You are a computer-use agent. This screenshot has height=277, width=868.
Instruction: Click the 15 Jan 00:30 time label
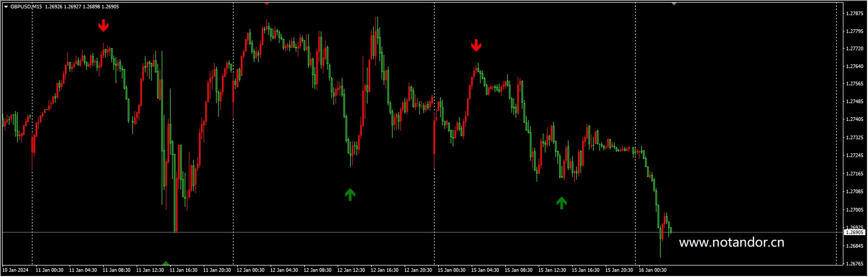(x=451, y=270)
